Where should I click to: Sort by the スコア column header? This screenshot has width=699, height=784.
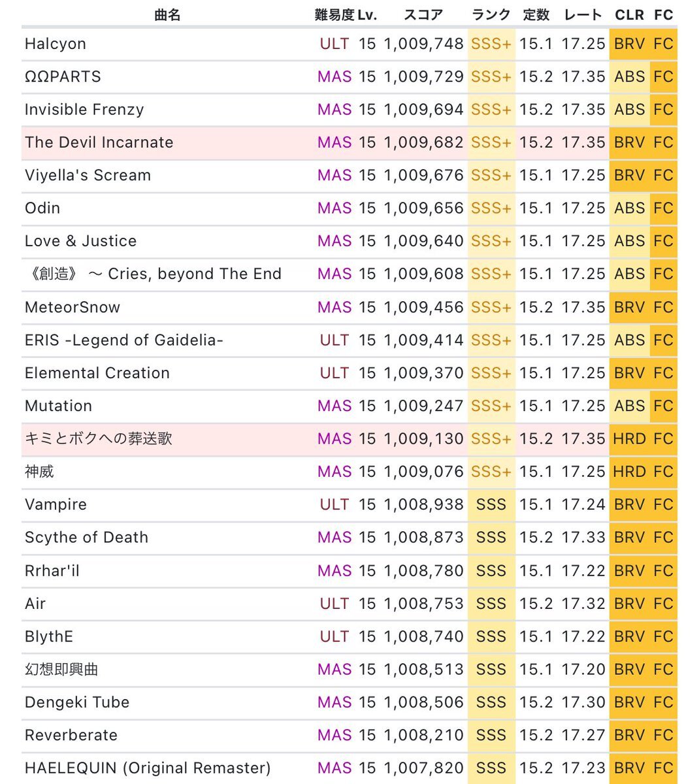click(423, 14)
